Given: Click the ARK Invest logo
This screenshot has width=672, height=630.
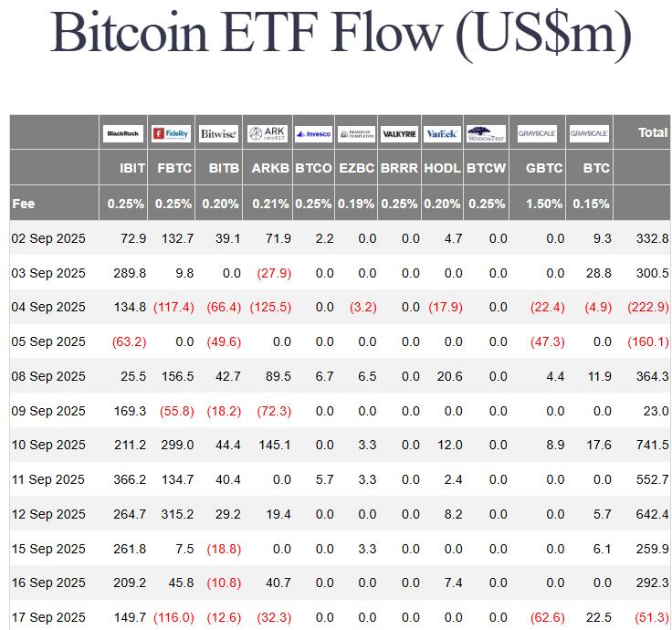Looking at the screenshot, I should (x=268, y=133).
